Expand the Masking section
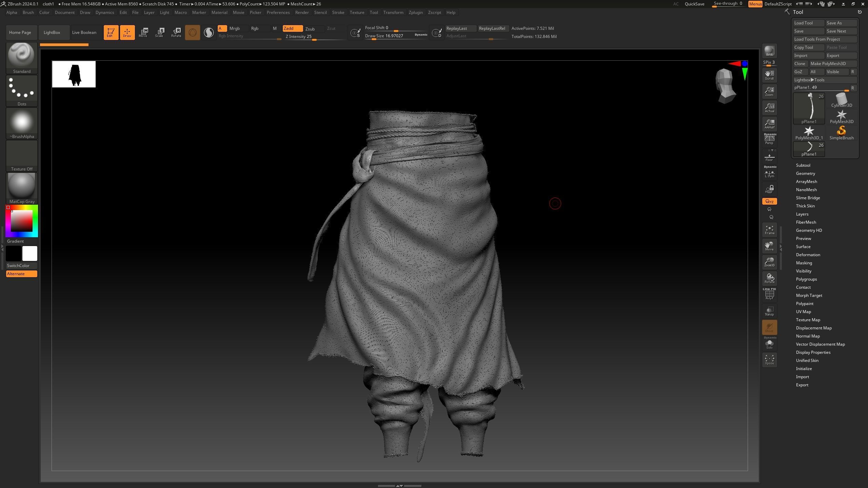This screenshot has width=868, height=488. [804, 263]
